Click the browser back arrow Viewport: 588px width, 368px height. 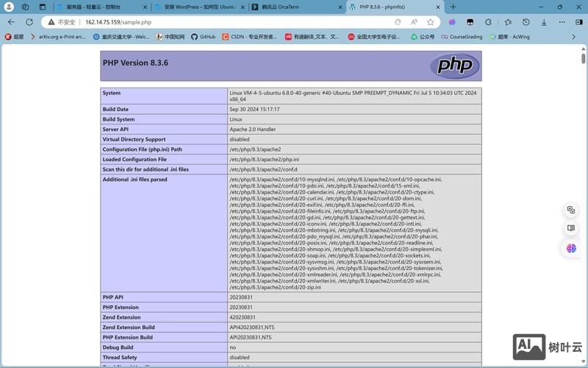[x=11, y=22]
